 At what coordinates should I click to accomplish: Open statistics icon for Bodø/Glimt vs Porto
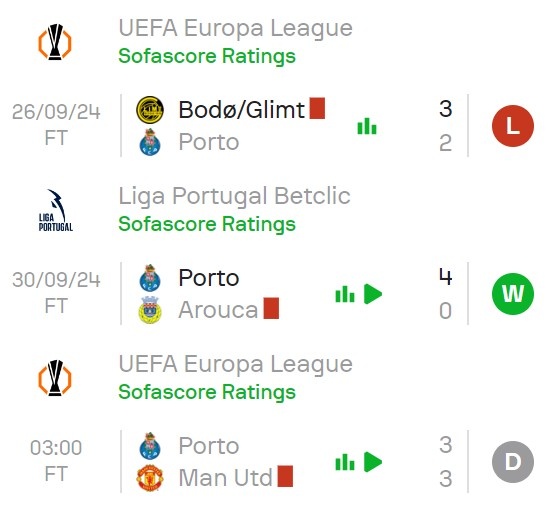(367, 126)
